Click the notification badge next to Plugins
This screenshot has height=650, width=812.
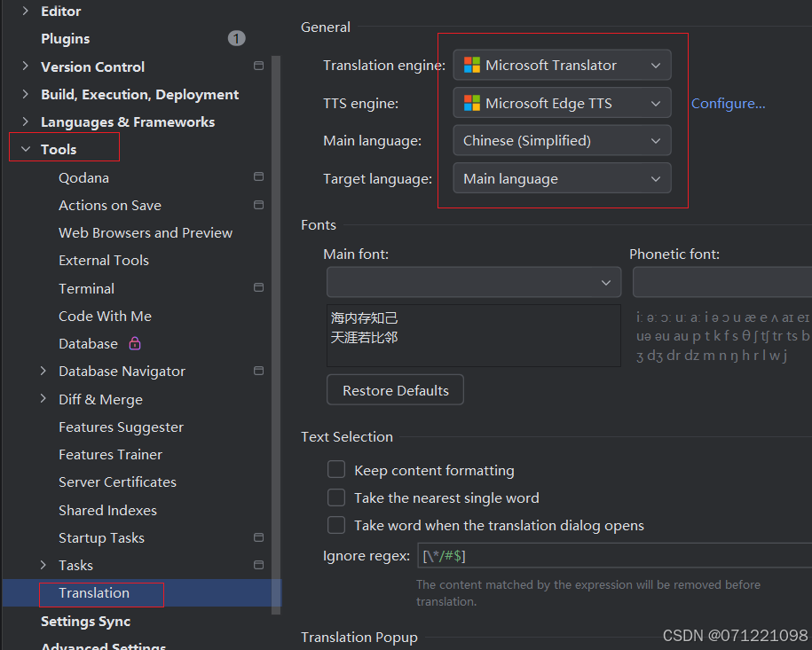[x=236, y=38]
